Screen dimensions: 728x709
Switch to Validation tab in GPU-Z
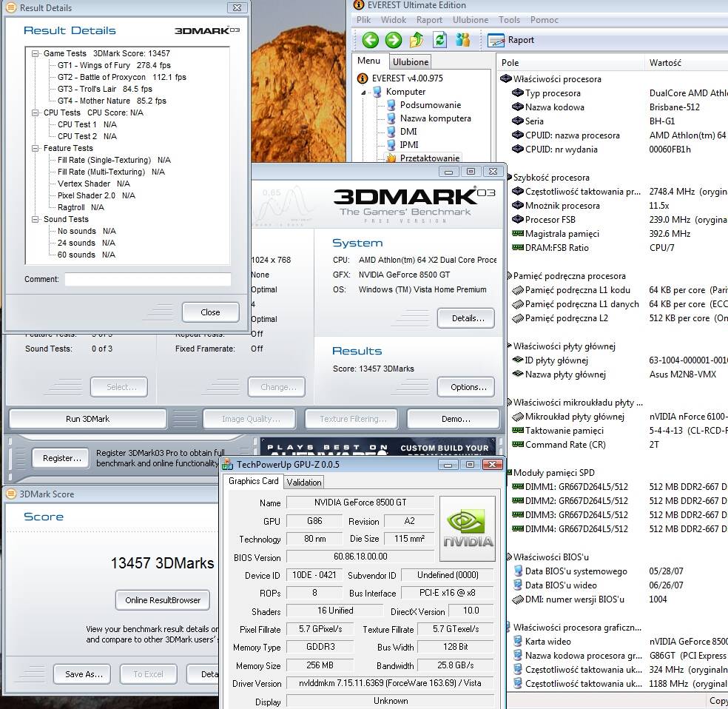(x=303, y=483)
